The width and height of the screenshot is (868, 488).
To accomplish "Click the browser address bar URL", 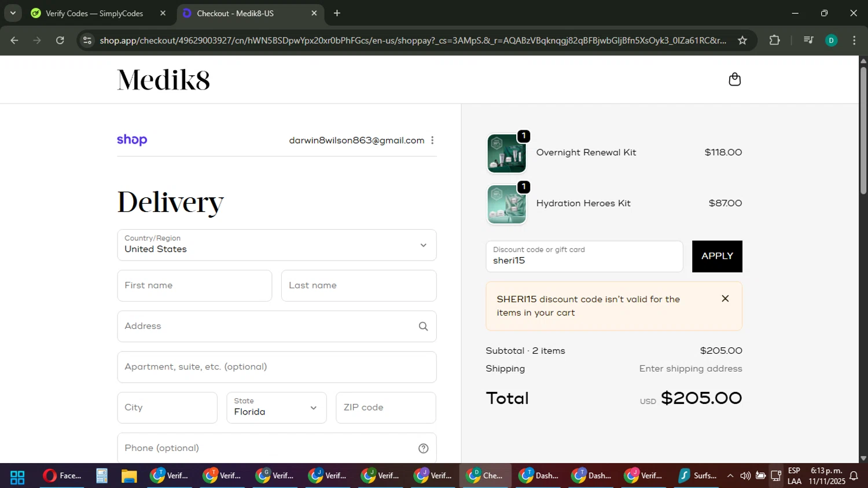I will coord(413,40).
